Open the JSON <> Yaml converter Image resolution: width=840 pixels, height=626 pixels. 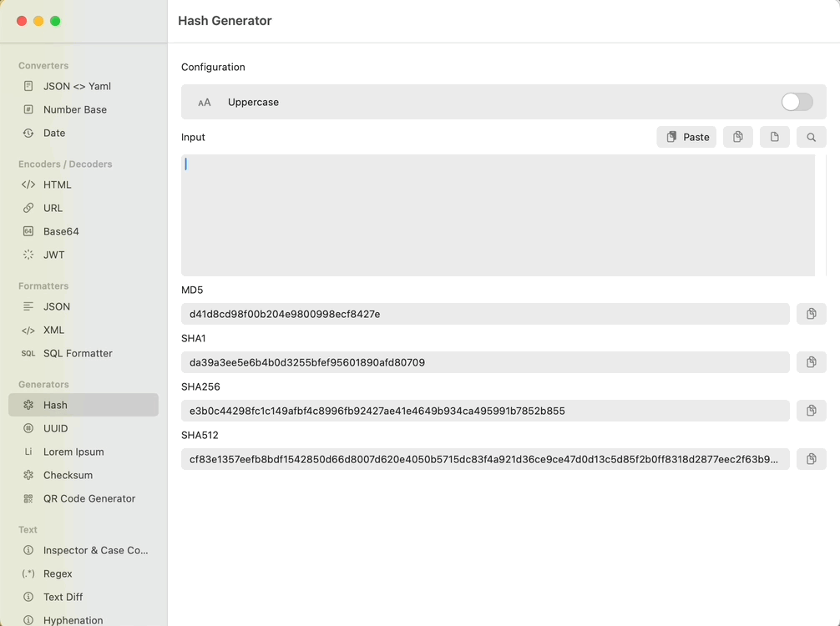[83, 86]
